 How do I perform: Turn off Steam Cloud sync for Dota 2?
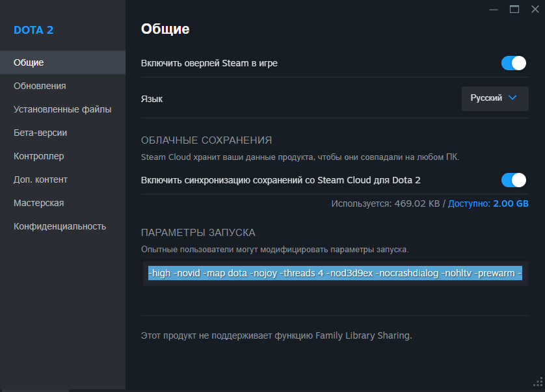click(x=513, y=180)
